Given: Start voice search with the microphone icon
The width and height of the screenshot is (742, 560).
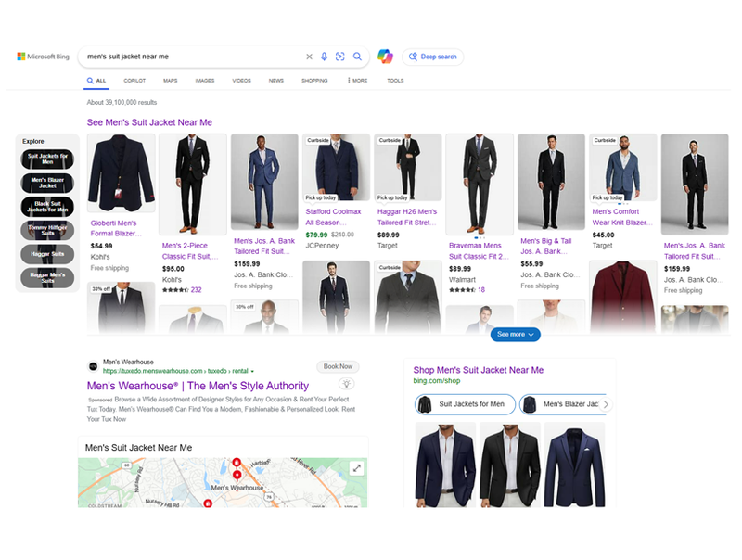Looking at the screenshot, I should (x=324, y=57).
